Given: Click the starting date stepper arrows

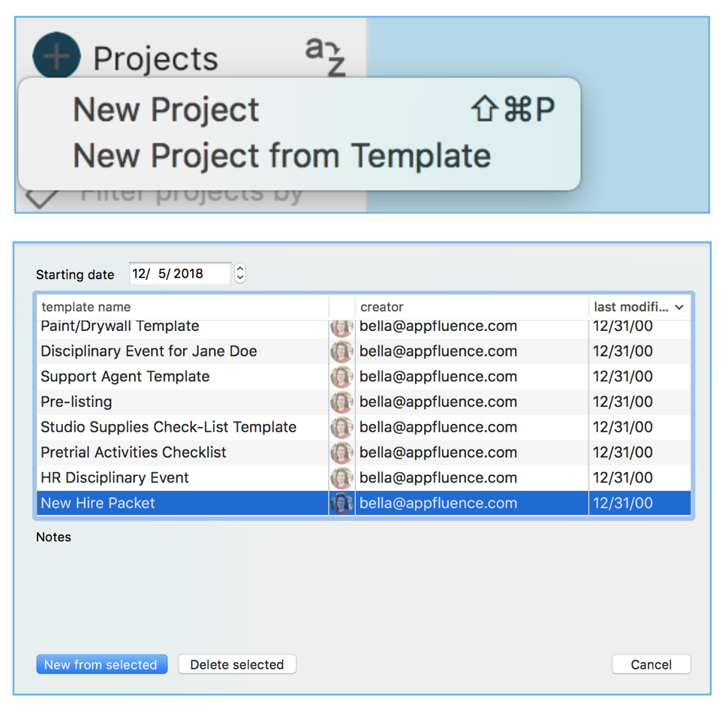Looking at the screenshot, I should pos(240,273).
